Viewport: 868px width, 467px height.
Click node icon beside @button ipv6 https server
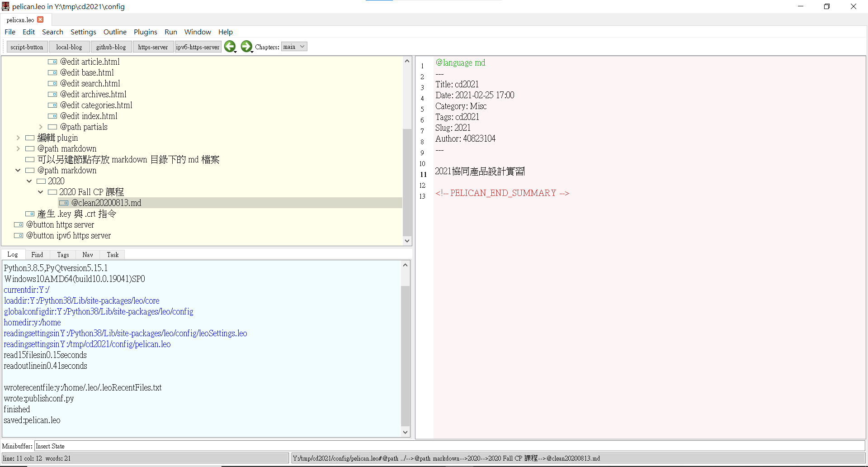click(19, 235)
